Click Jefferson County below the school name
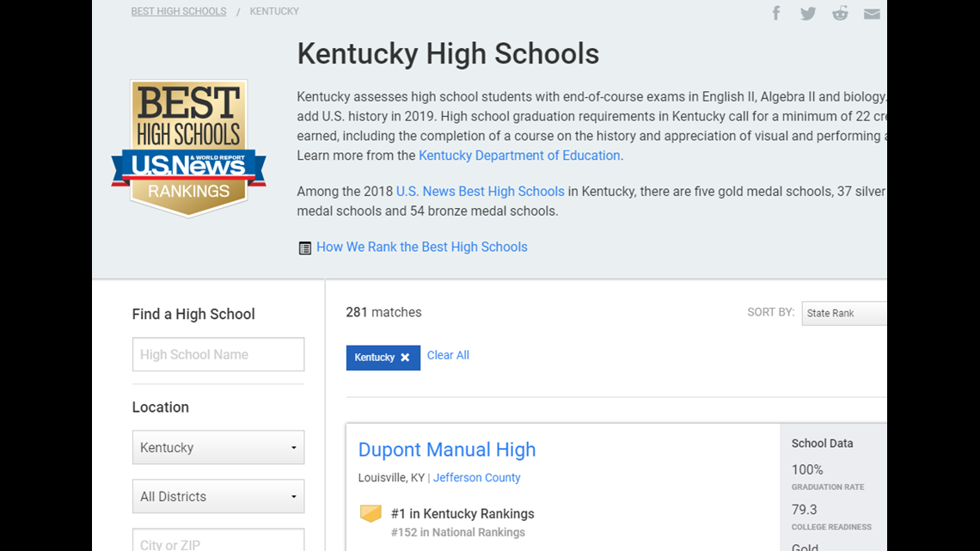The width and height of the screenshot is (980, 551). point(476,477)
